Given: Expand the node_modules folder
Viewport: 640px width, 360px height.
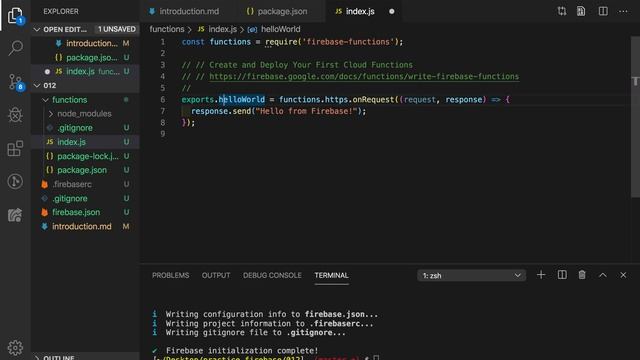Looking at the screenshot, I should point(51,113).
